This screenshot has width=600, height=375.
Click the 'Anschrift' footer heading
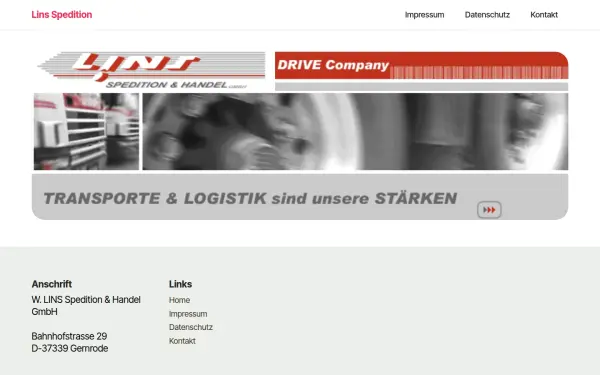(52, 284)
